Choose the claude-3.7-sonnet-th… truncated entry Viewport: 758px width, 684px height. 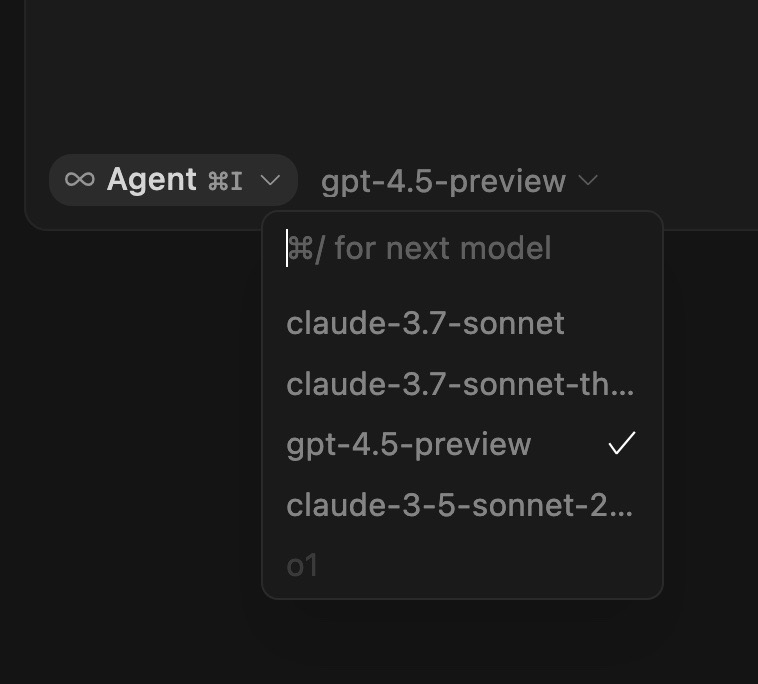459,384
